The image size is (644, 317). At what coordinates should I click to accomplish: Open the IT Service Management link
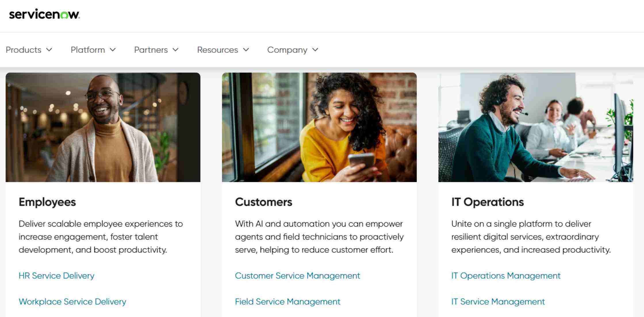coord(498,301)
